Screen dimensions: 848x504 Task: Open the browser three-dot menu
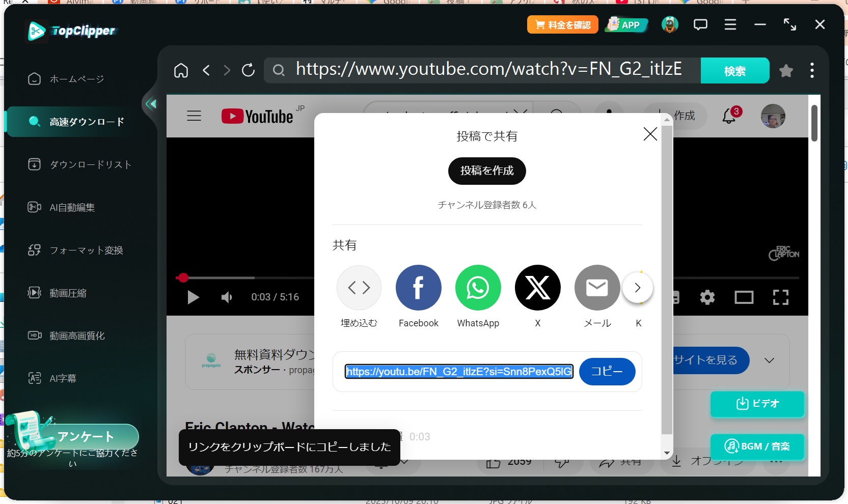[812, 70]
